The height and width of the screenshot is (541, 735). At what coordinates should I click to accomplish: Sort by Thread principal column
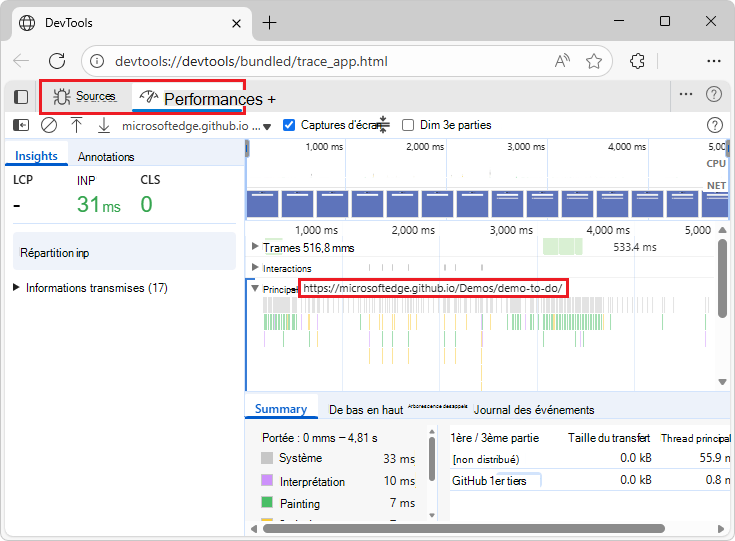coord(696,438)
